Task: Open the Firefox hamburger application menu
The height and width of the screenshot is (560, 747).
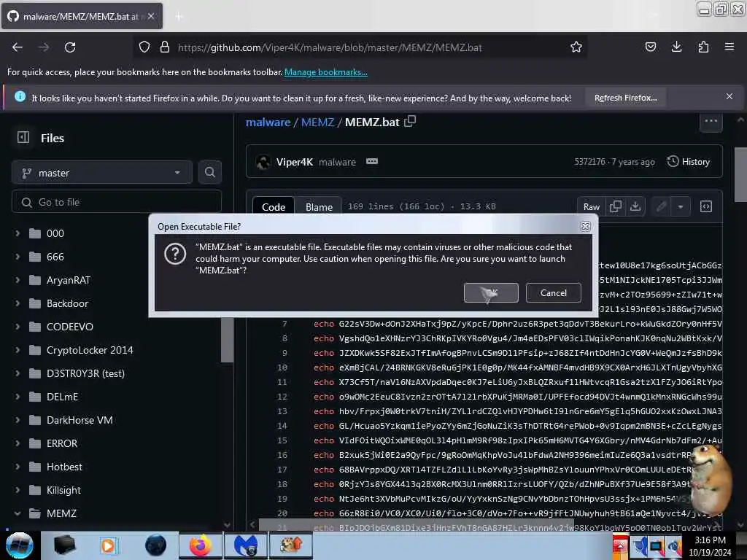Action: tap(729, 47)
